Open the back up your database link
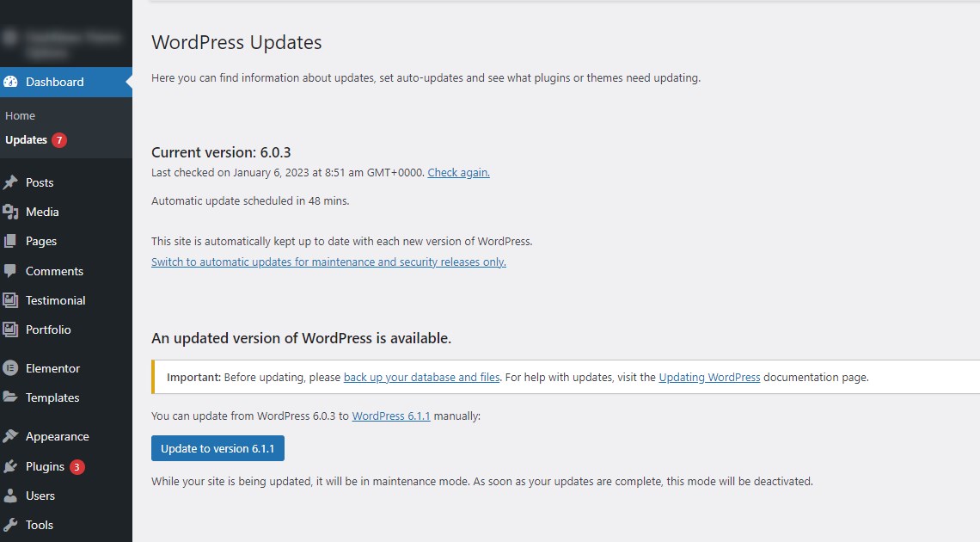Viewport: 980px width, 542px height. (x=420, y=377)
